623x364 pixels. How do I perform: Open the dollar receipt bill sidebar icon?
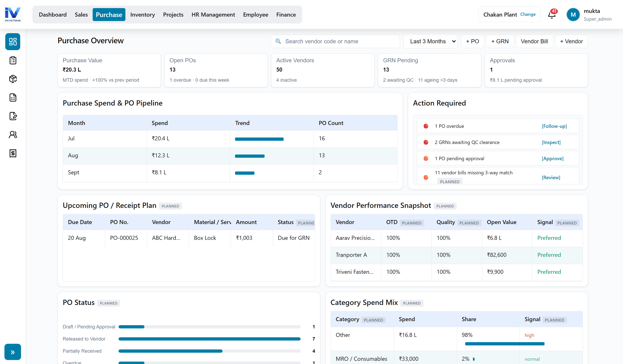13,153
